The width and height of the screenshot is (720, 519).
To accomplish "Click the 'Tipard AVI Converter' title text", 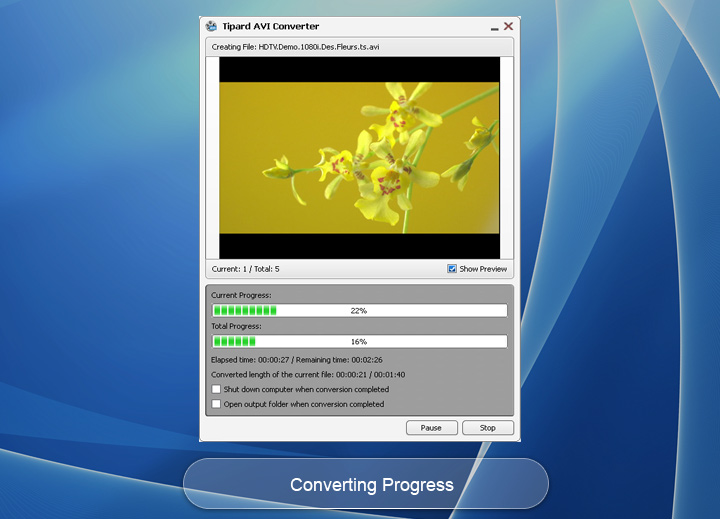I will (270, 26).
